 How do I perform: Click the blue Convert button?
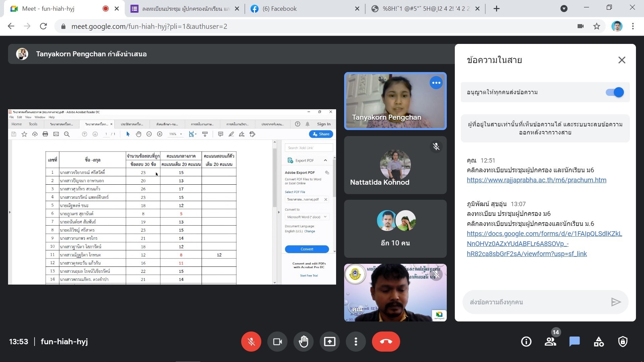click(x=307, y=249)
